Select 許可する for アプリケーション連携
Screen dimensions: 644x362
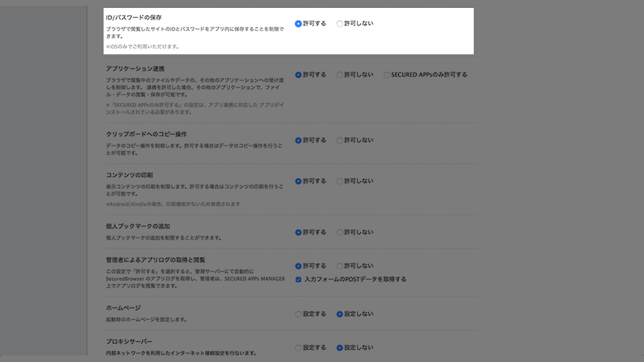(x=298, y=75)
